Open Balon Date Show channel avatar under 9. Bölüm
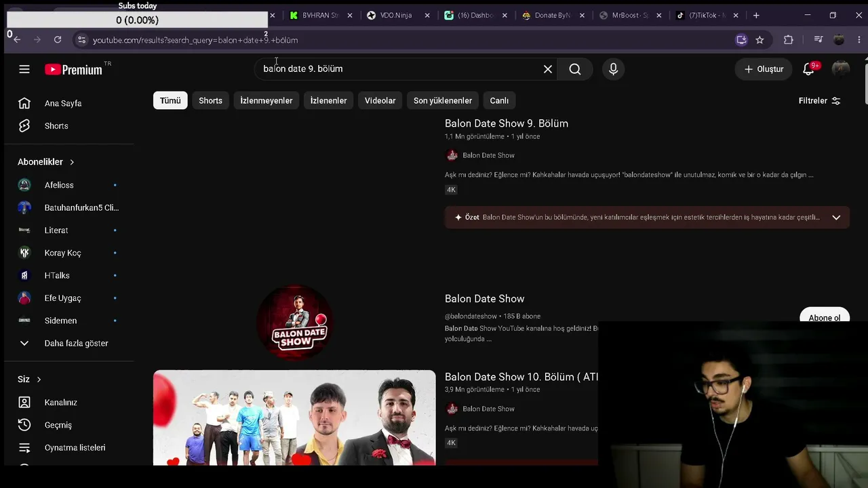The width and height of the screenshot is (868, 488). click(452, 155)
